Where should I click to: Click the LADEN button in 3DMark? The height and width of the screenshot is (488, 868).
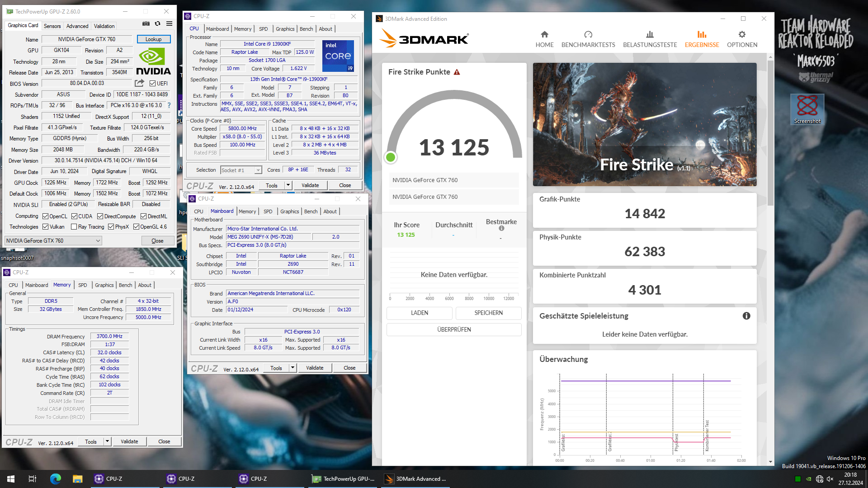(x=420, y=313)
